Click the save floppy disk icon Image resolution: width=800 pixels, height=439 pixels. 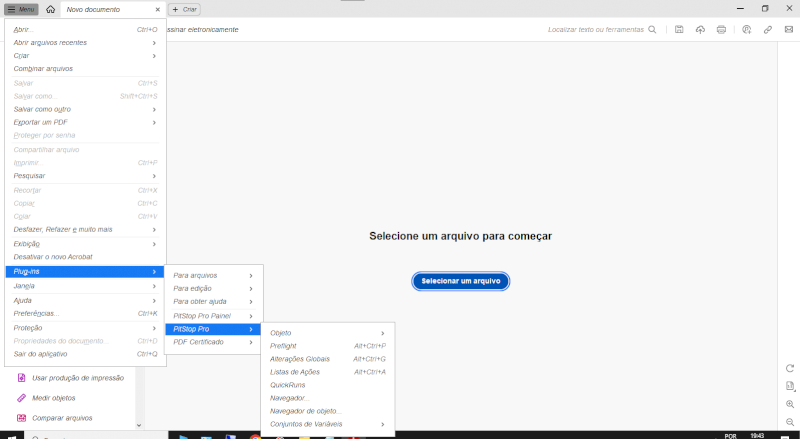pyautogui.click(x=679, y=30)
